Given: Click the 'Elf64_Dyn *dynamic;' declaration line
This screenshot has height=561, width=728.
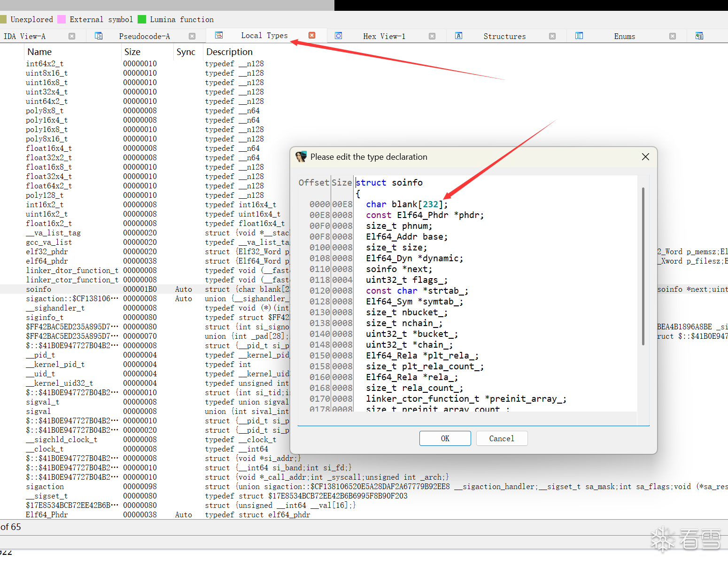Looking at the screenshot, I should pyautogui.click(x=415, y=258).
